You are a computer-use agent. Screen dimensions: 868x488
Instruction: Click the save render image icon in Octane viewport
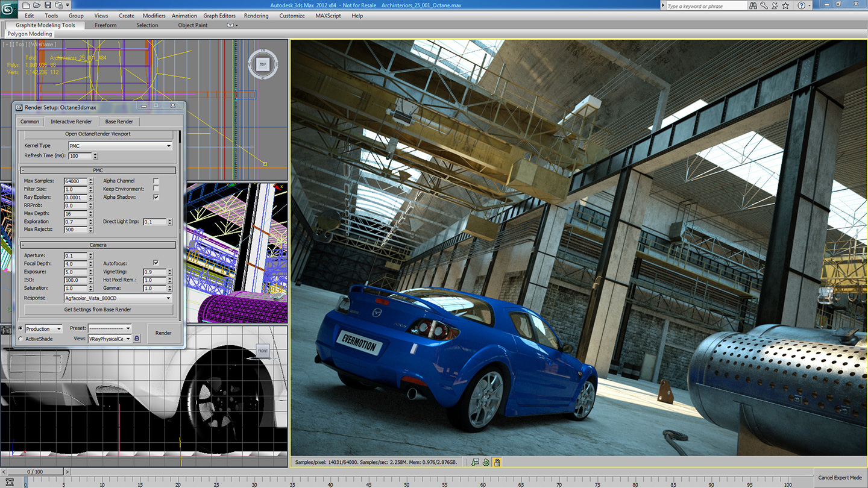(475, 462)
